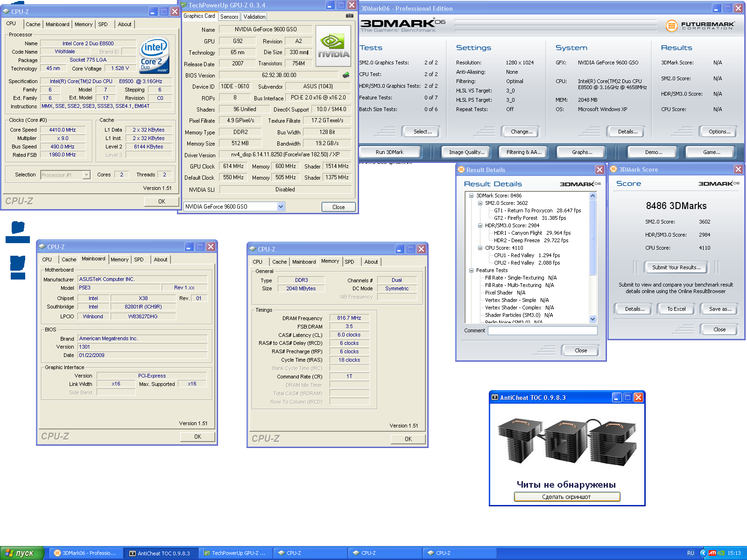The image size is (747, 560).
Task: Open CPU tab in the CPU-Z memory window
Action: [257, 262]
